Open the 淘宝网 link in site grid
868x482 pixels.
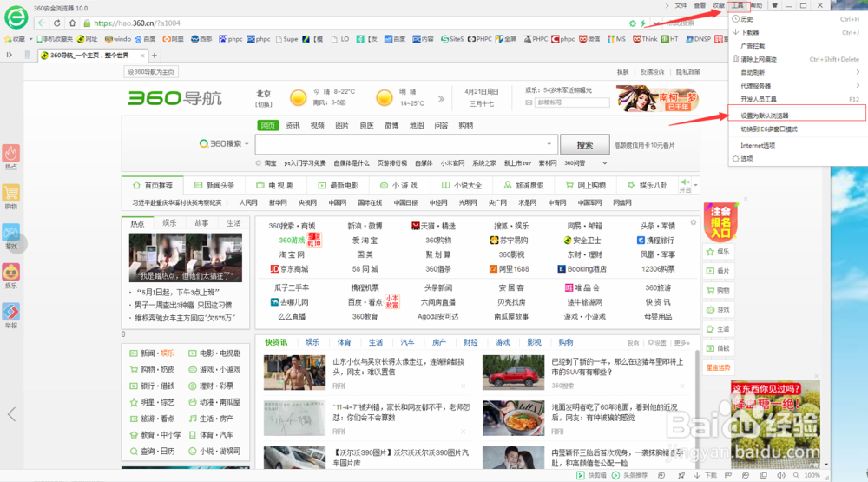[x=292, y=254]
